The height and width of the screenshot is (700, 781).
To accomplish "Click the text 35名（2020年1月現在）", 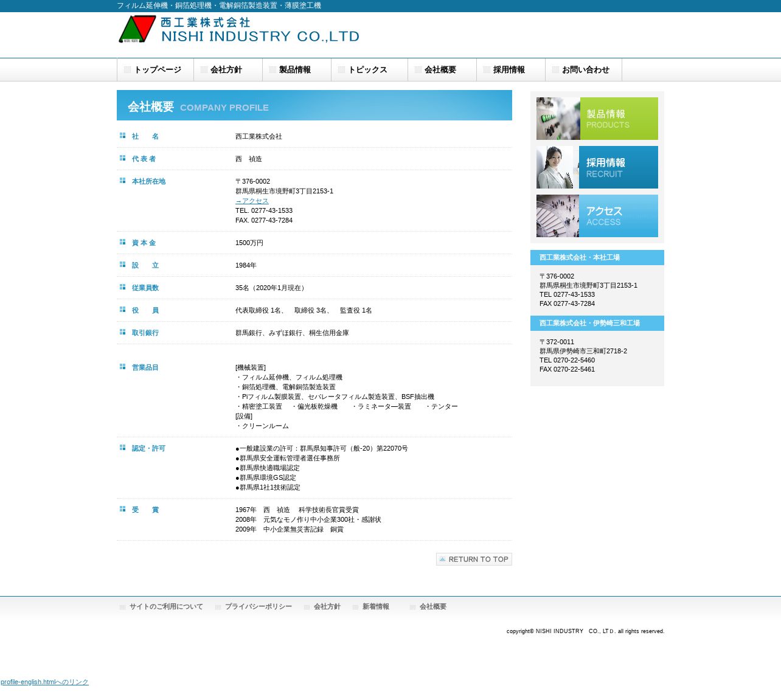I will click(x=271, y=288).
